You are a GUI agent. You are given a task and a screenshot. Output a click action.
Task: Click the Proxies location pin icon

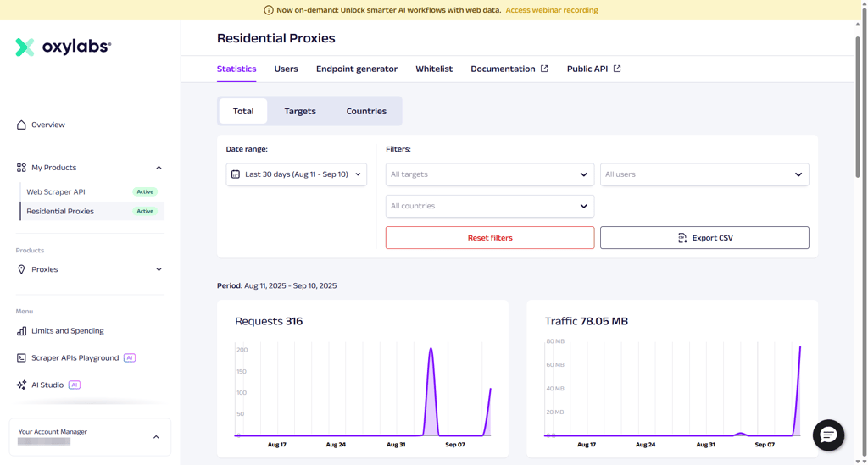(21, 269)
